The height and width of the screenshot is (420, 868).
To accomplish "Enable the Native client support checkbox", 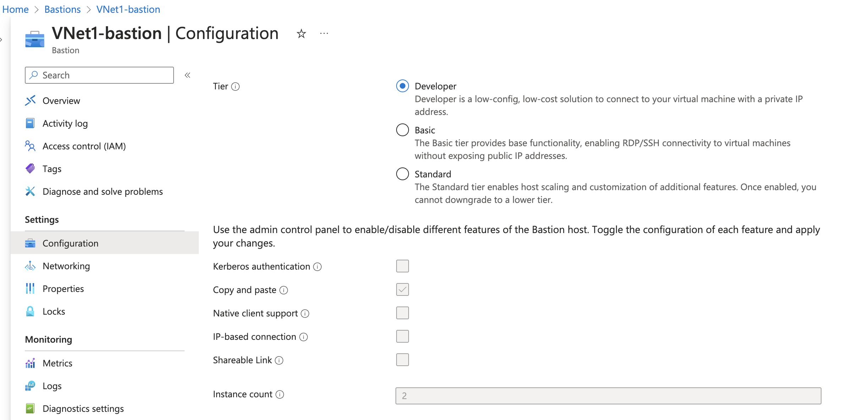I will (403, 313).
